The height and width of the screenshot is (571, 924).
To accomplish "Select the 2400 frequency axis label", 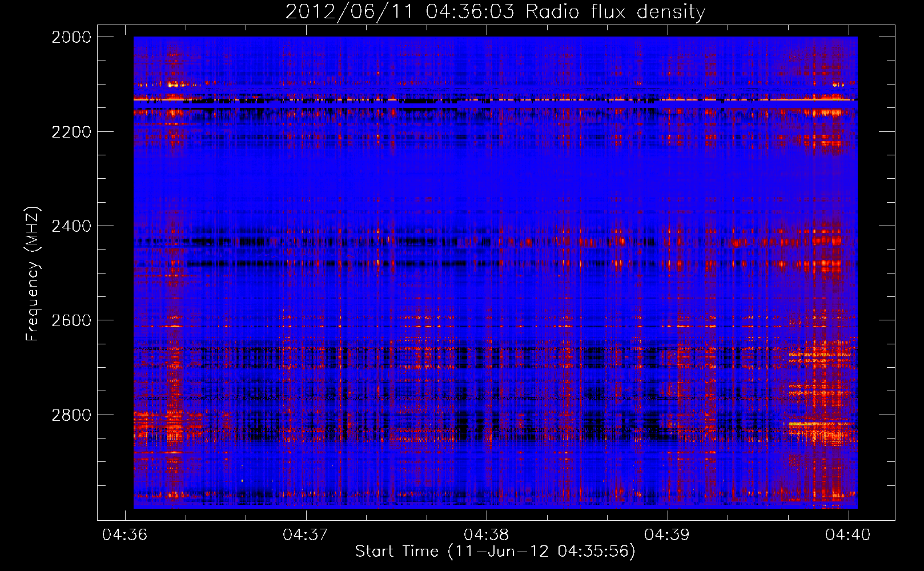I will (71, 226).
